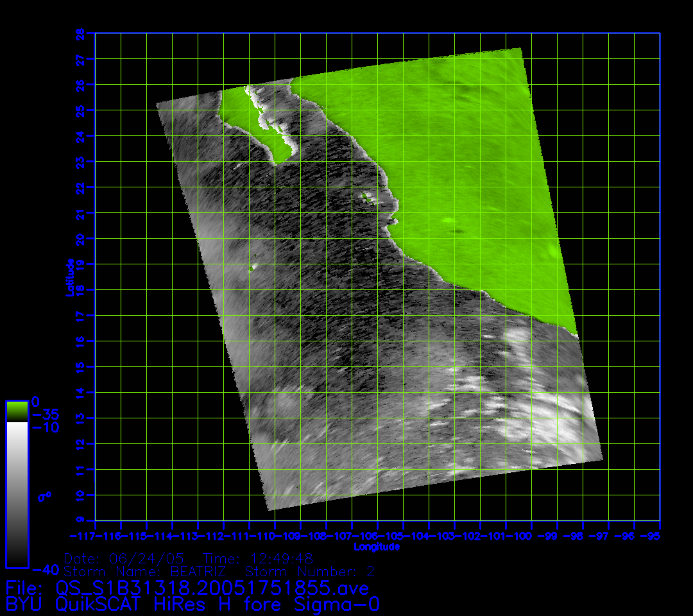Click the file name QS_S1B31318.20051751855.ave

[x=212, y=588]
